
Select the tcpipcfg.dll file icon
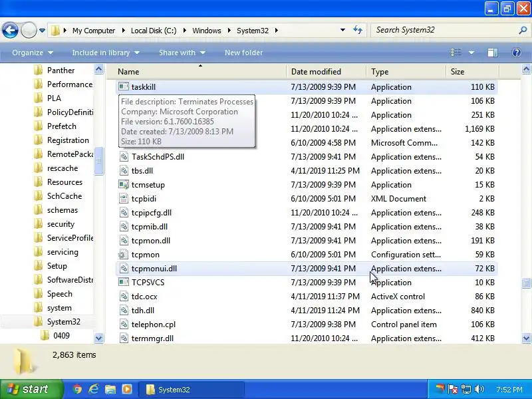click(x=124, y=213)
